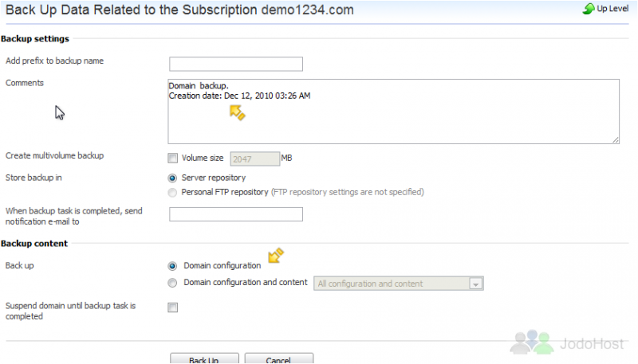
Task: Click the JodoHost people logo icon
Action: (x=532, y=342)
